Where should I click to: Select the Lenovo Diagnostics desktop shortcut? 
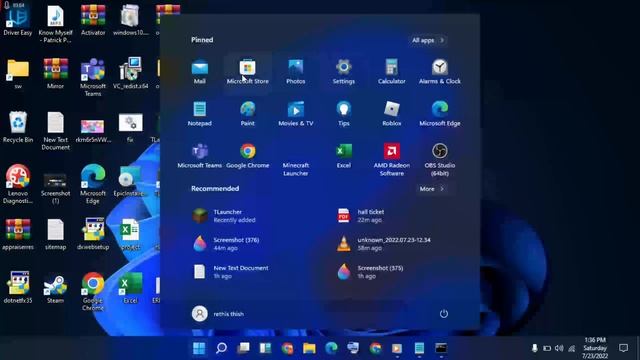pos(18,184)
